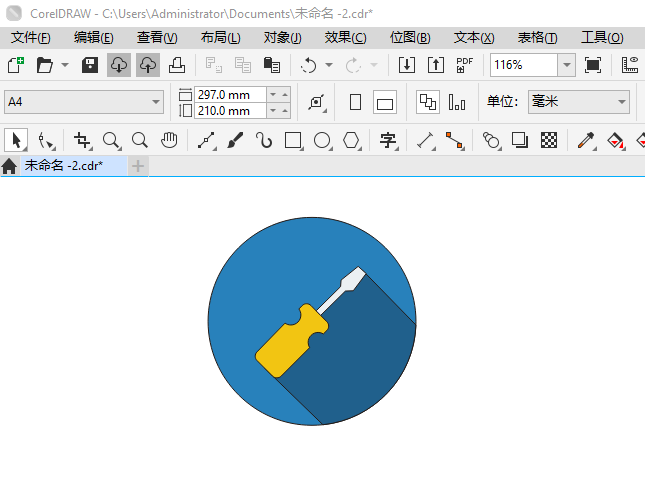Select the Color eyedropper tool

586,141
